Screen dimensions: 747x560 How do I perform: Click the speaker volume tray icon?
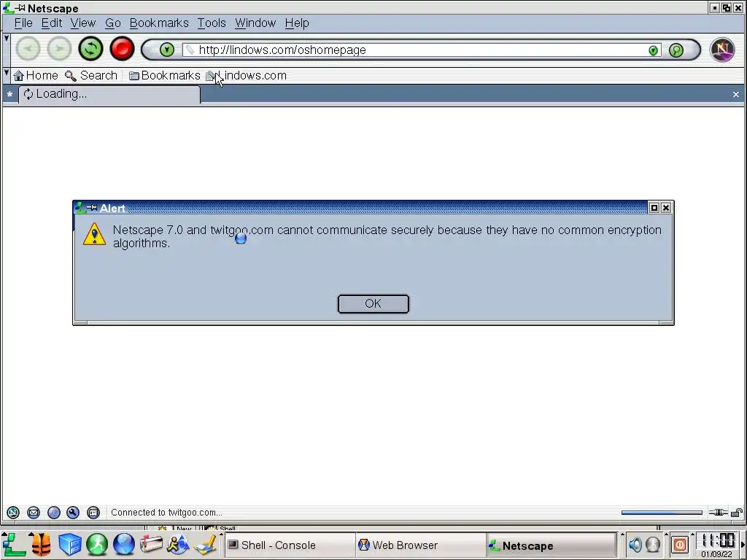pyautogui.click(x=635, y=544)
